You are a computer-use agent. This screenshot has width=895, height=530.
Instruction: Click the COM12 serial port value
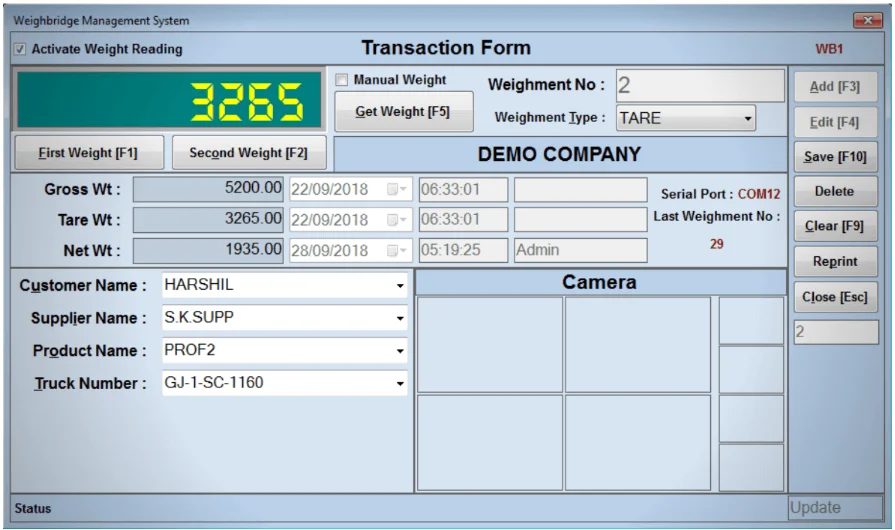(759, 194)
